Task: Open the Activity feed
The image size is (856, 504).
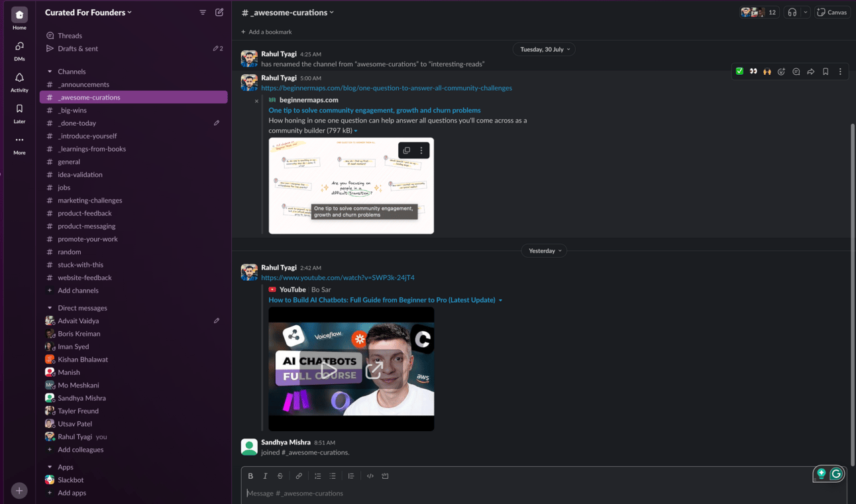Action: [x=19, y=81]
